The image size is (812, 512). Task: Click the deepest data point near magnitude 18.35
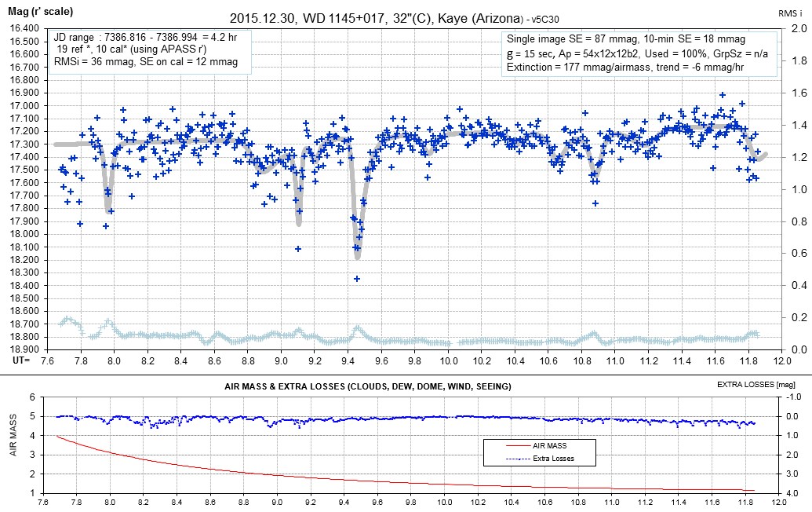(356, 279)
